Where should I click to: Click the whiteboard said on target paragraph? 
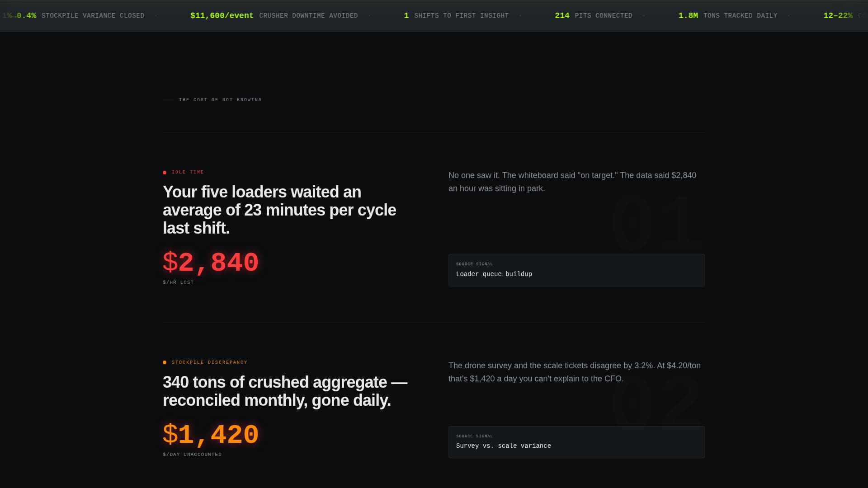572,182
